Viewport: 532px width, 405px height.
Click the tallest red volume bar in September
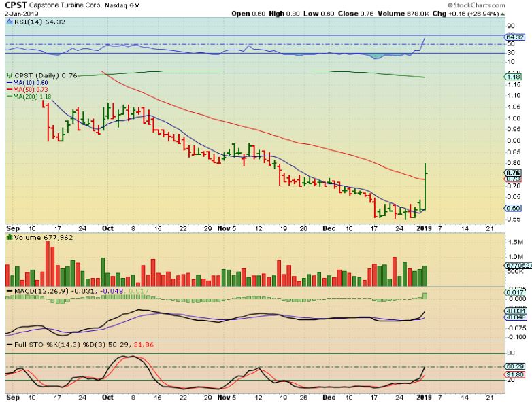pyautogui.click(x=48, y=264)
